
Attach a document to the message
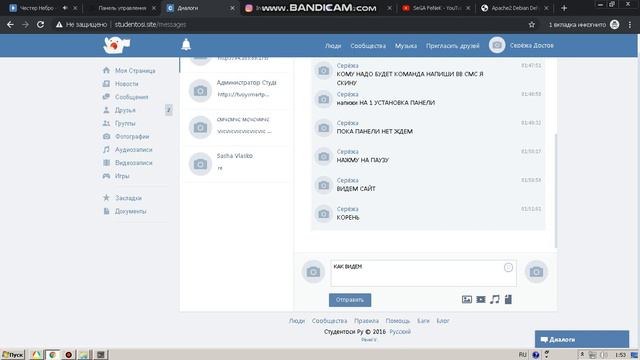click(x=508, y=300)
